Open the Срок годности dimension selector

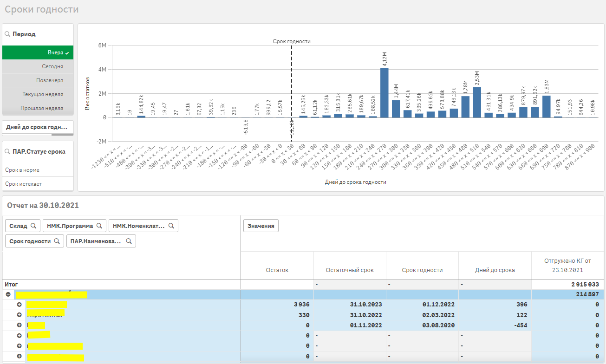[x=34, y=241]
